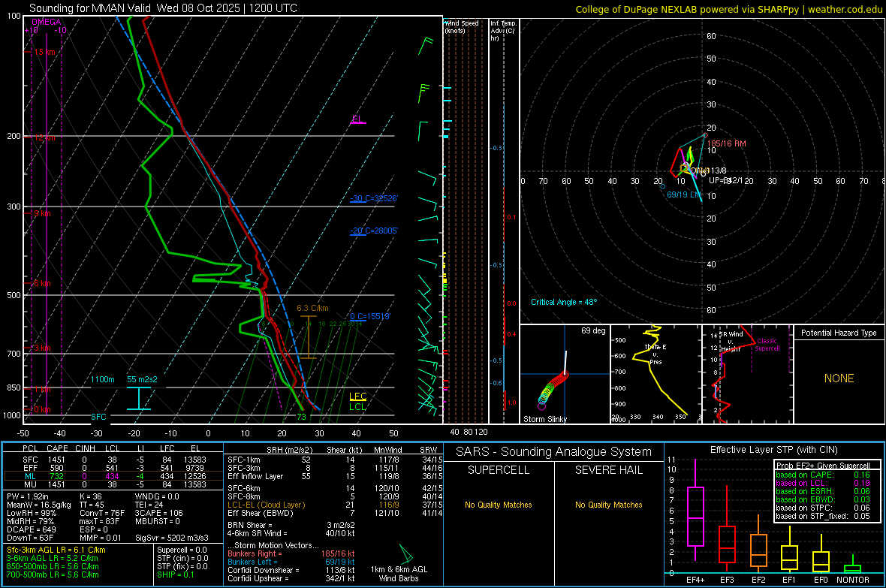
Task: Click the magenta "OMEGA" label
Action: coord(47,22)
